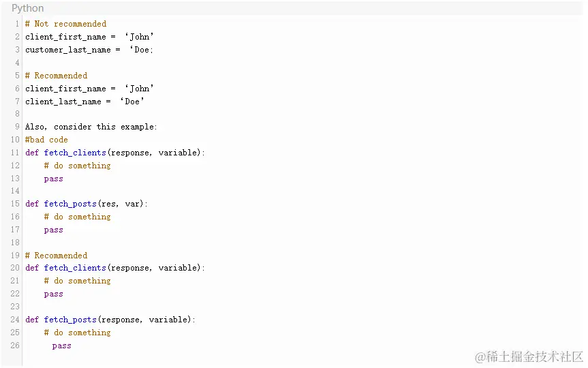Click '# do something' comment on line 25
Viewport: 588px width, 368px height.
pos(77,333)
